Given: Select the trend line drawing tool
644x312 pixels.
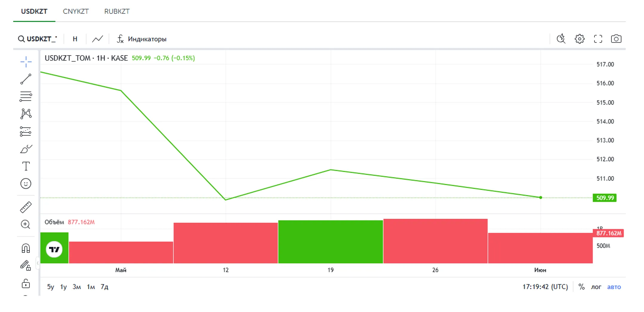Looking at the screenshot, I should (26, 79).
